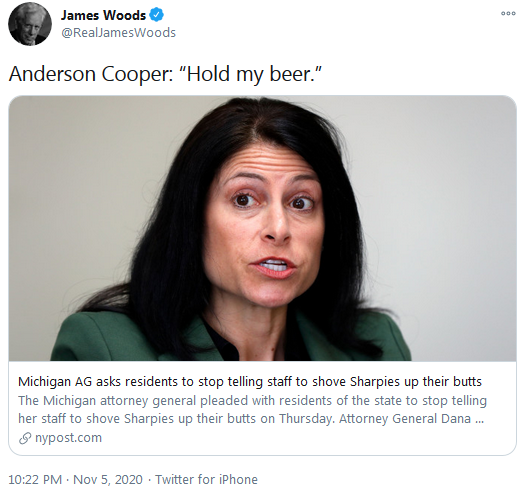The height and width of the screenshot is (497, 528).
Task: Open the James Woods display name
Action: (103, 15)
